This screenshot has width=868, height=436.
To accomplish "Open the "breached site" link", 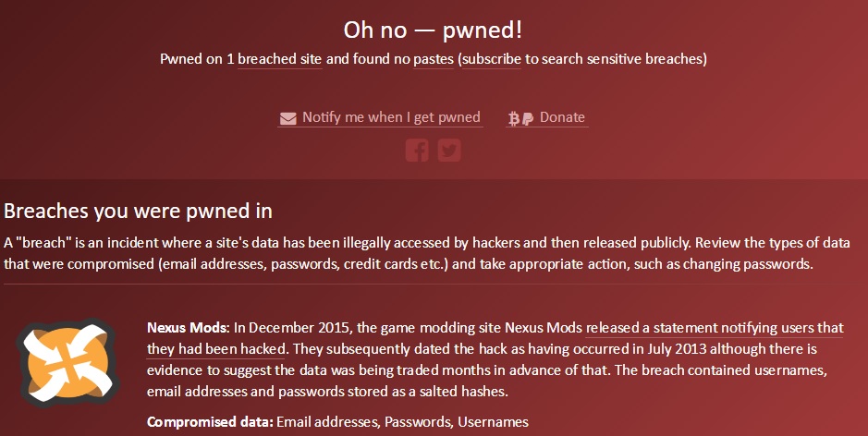I will [280, 59].
